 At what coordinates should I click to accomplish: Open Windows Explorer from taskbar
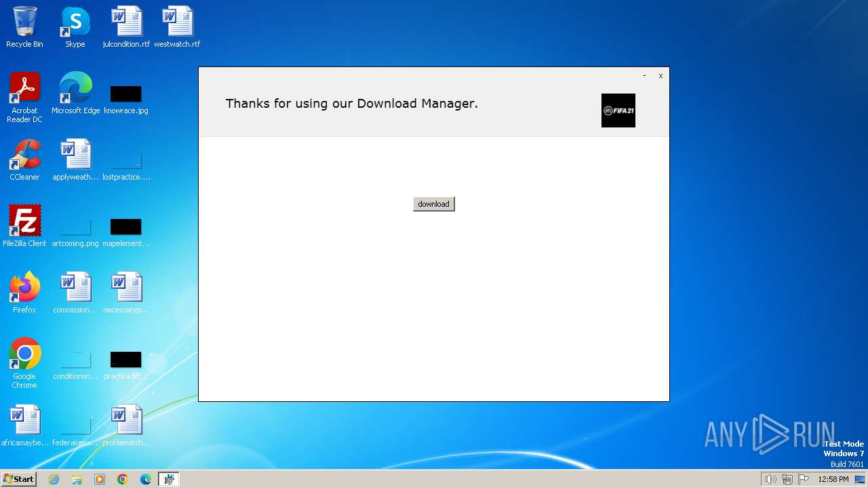[x=77, y=479]
